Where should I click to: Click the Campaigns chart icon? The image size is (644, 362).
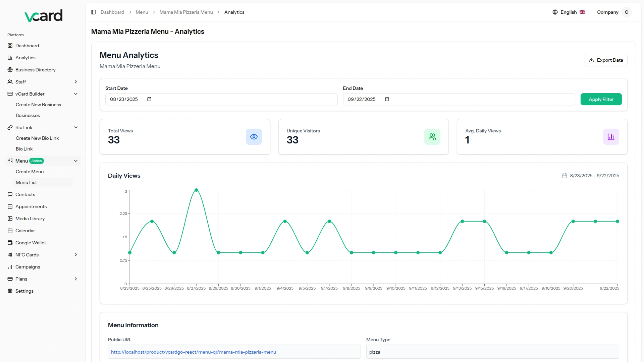[10, 267]
